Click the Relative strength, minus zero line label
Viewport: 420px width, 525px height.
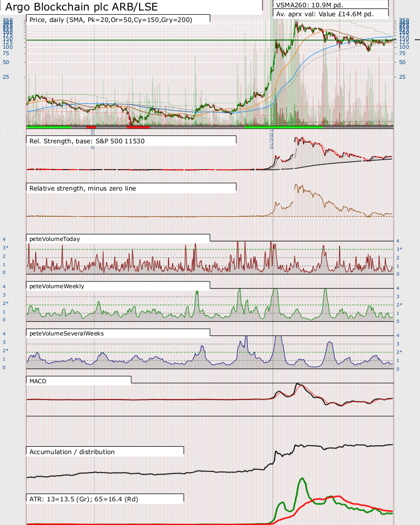tap(83, 188)
